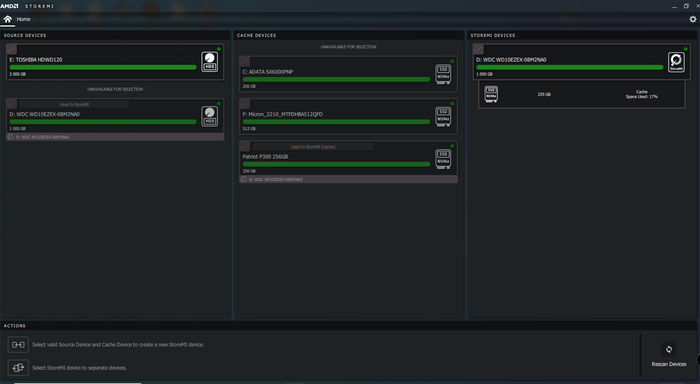Click the home icon in the navigation bar
Screen dimensions: 700x384
8,19
